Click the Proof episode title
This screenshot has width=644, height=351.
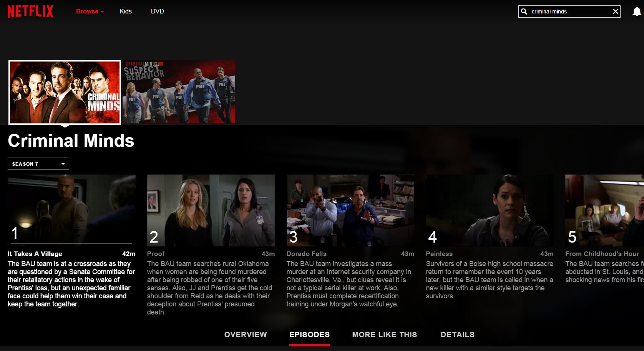pos(156,254)
